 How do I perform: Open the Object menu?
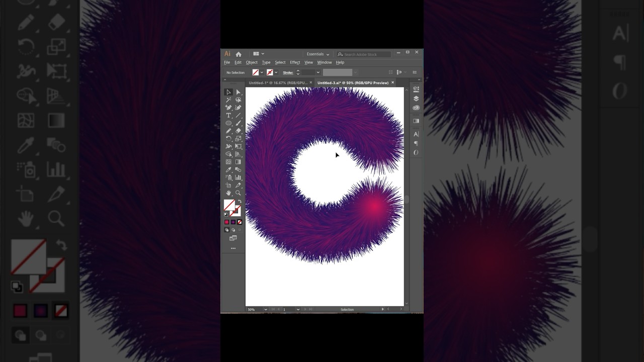(x=252, y=62)
